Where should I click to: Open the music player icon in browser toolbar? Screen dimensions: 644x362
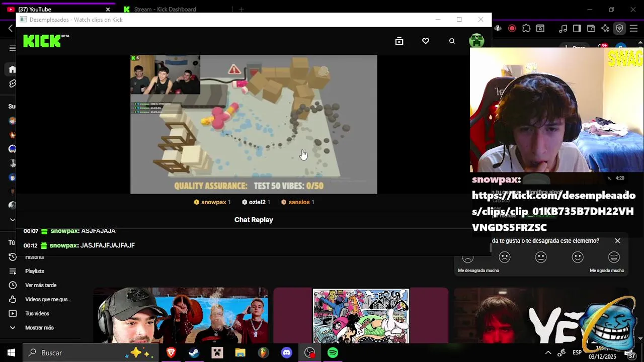click(563, 29)
